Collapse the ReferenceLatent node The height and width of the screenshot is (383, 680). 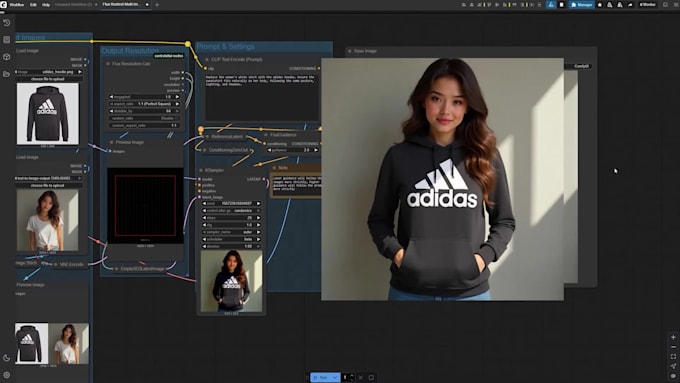(207, 137)
